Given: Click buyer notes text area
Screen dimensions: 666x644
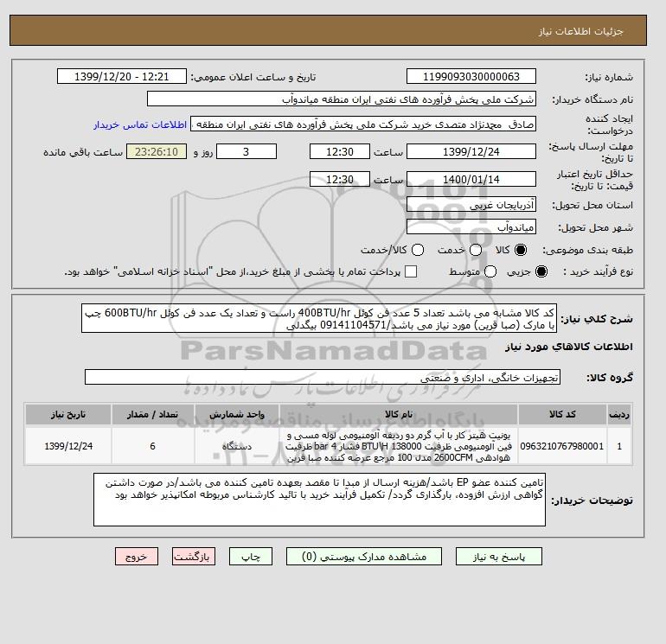Looking at the screenshot, I should coord(319,501).
